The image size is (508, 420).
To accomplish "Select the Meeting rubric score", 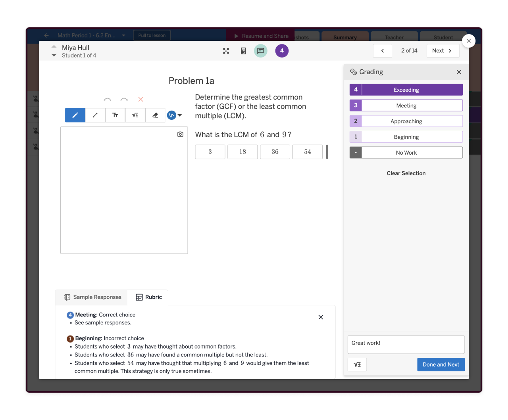I will pos(406,105).
